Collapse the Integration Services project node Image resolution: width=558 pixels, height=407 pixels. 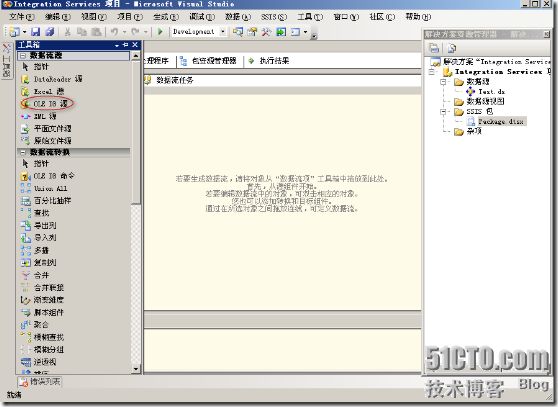tap(432, 72)
